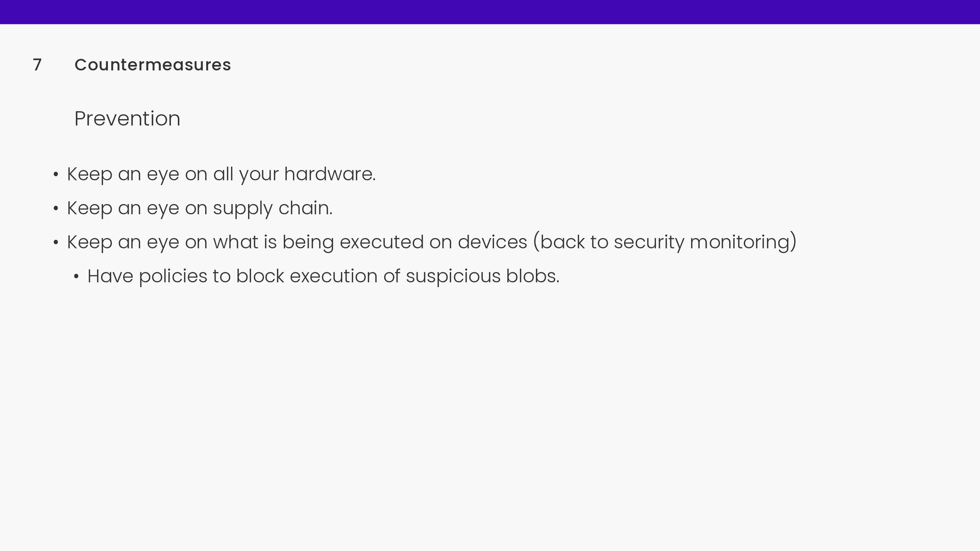Click the Countermeasures section title
The width and height of the screenshot is (980, 551).
(x=153, y=65)
